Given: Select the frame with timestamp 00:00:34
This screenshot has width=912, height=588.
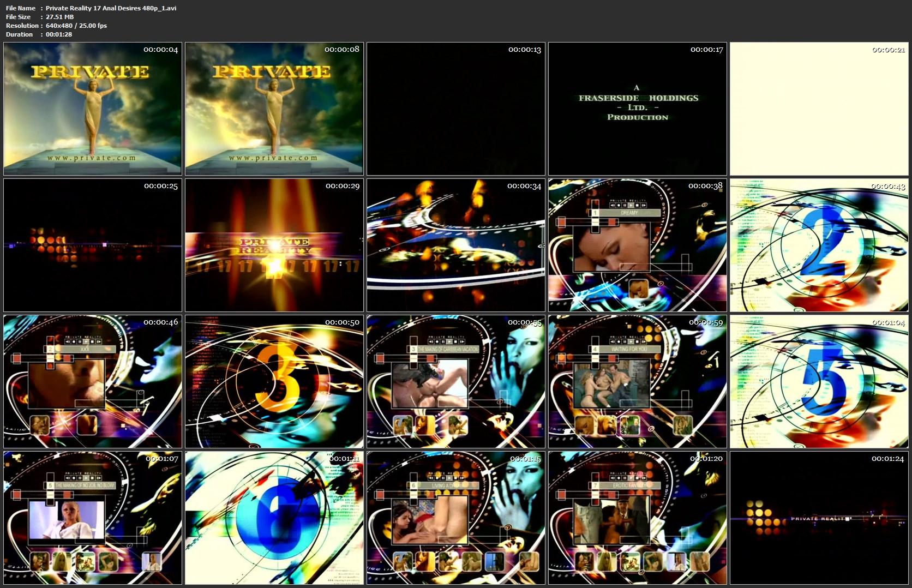Looking at the screenshot, I should [x=456, y=245].
